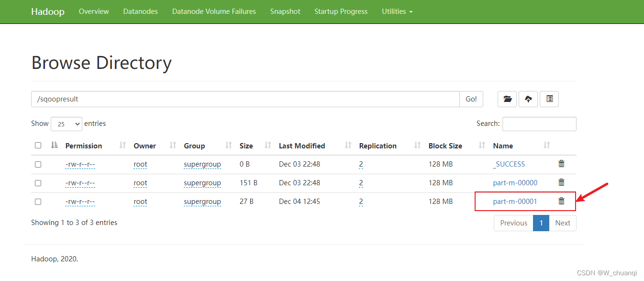Go to the Datanodes page
Screen dimensions: 644x281
pyautogui.click(x=140, y=11)
